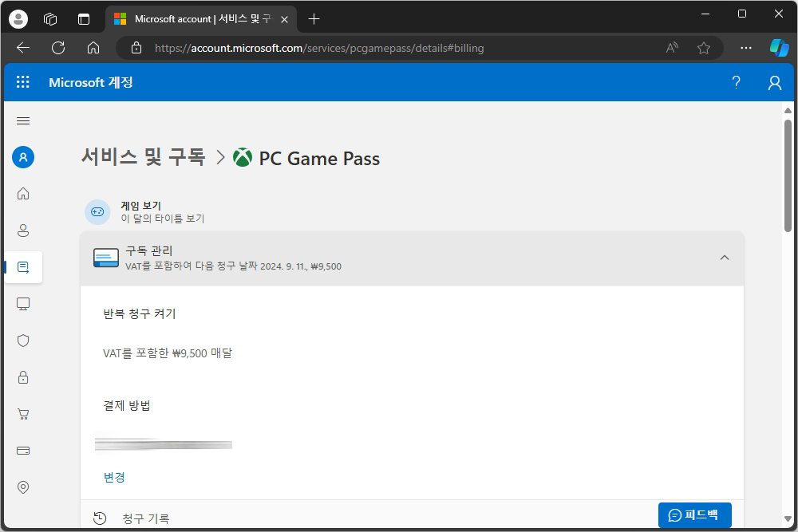
Task: Click the game controller icon
Action: point(97,211)
